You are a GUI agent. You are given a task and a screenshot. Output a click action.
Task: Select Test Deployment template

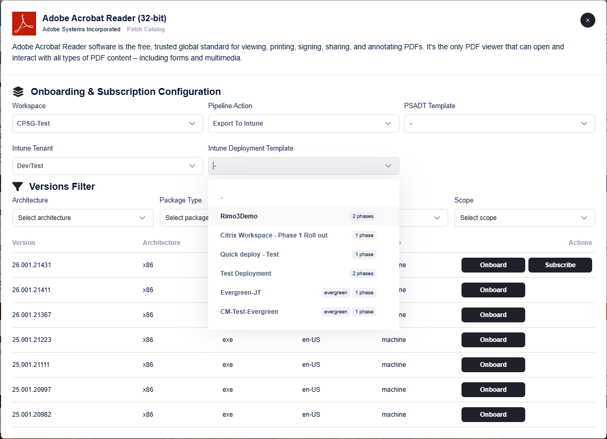(304, 273)
